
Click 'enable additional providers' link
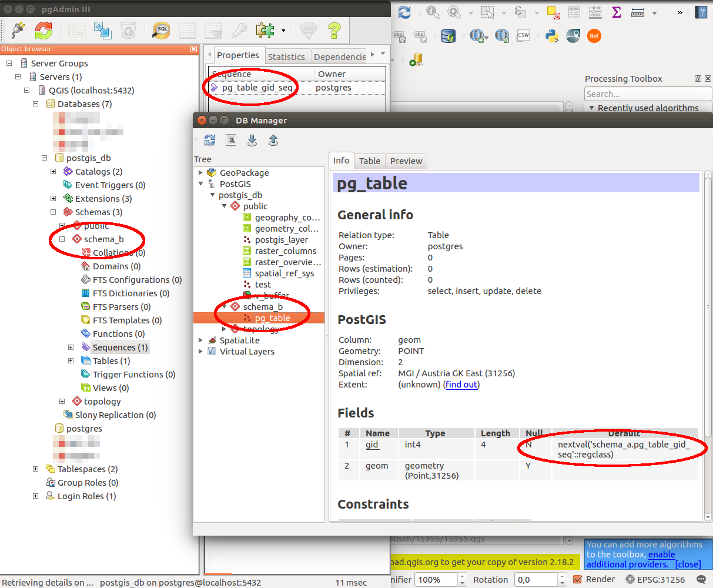click(631, 559)
